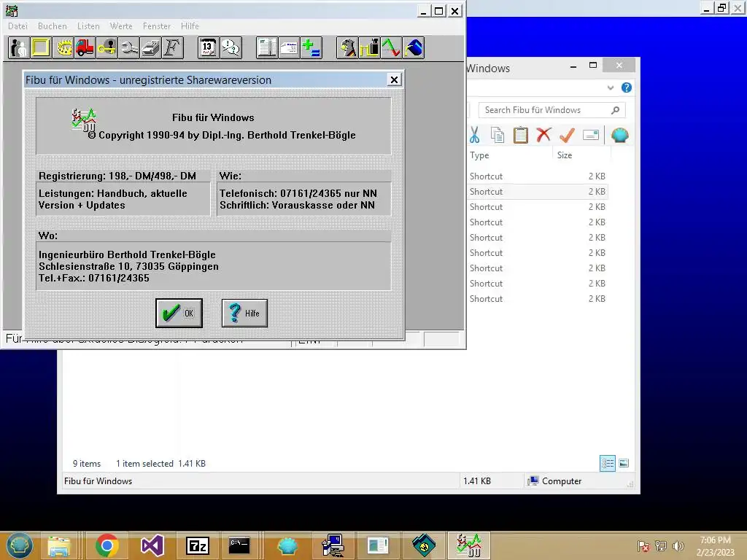The height and width of the screenshot is (560, 747).
Task: Click the open book toolbar icon
Action: coord(267,47)
